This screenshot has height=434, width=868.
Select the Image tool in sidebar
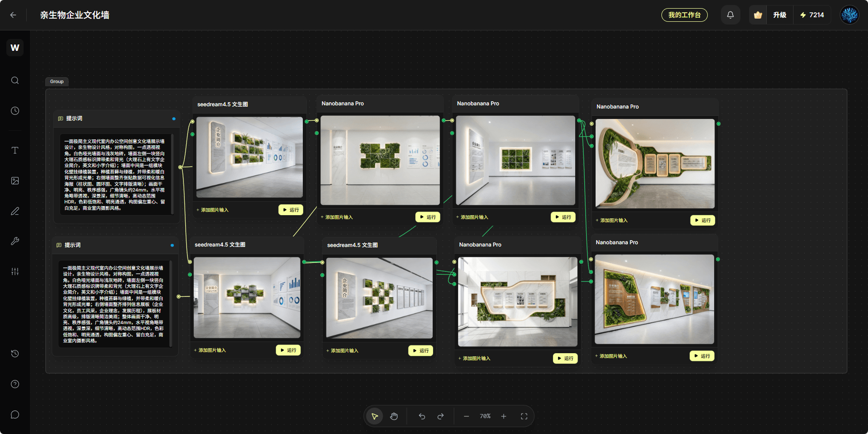(x=15, y=181)
